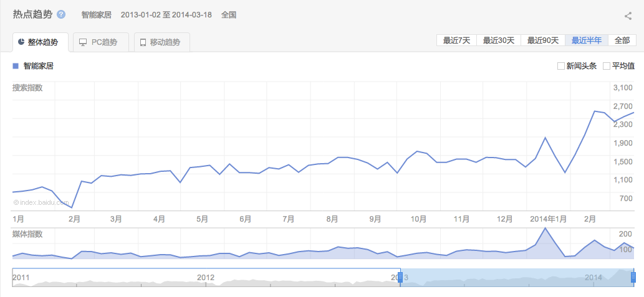Enable the 新闻头条 checkbox
Image resolution: width=644 pixels, height=297 pixels.
coord(561,66)
